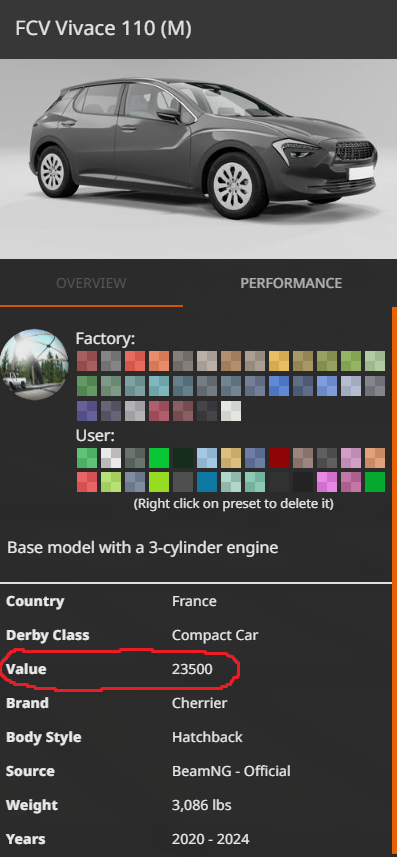Apply the cyan Factory color preset
This screenshot has height=857, width=397.
click(159, 386)
